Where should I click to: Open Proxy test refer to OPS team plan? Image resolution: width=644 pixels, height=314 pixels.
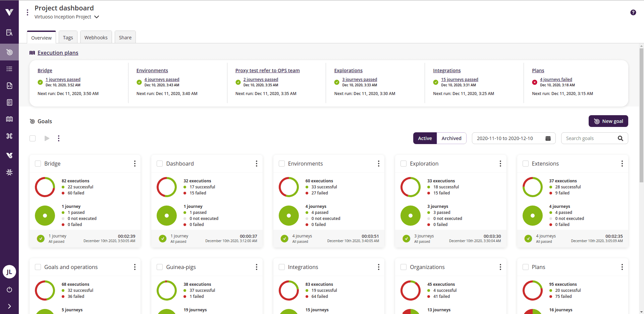tap(267, 71)
